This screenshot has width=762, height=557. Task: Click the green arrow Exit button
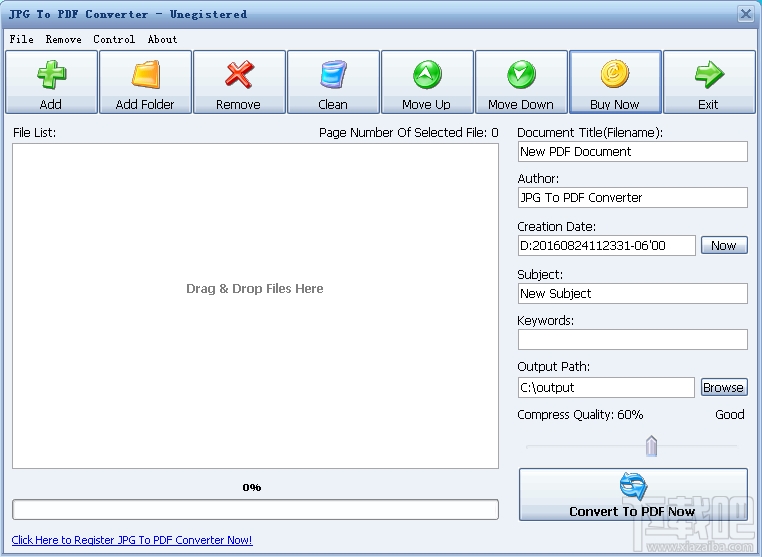pos(710,82)
